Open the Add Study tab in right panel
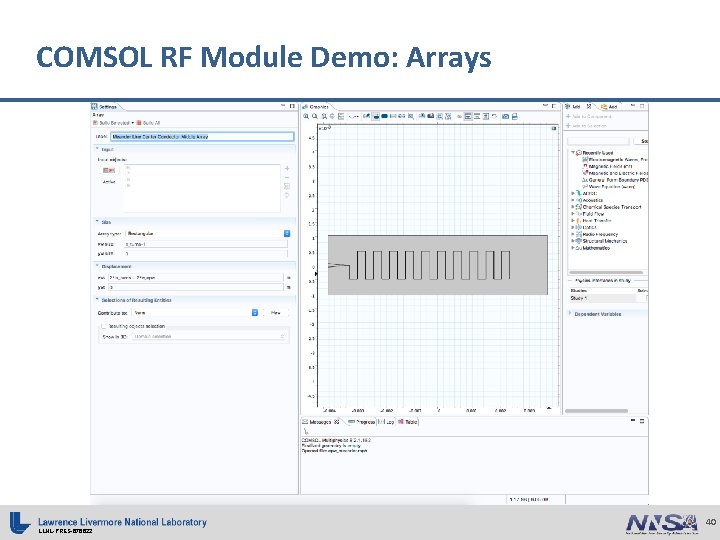 click(609, 107)
